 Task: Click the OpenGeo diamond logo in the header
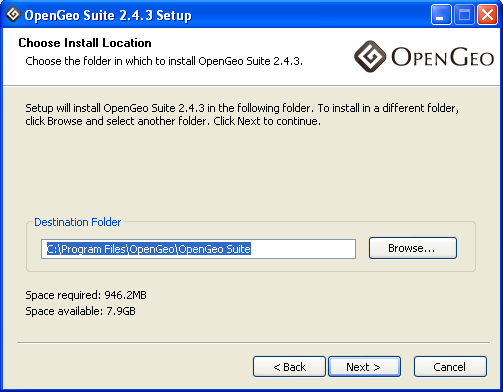coord(370,56)
